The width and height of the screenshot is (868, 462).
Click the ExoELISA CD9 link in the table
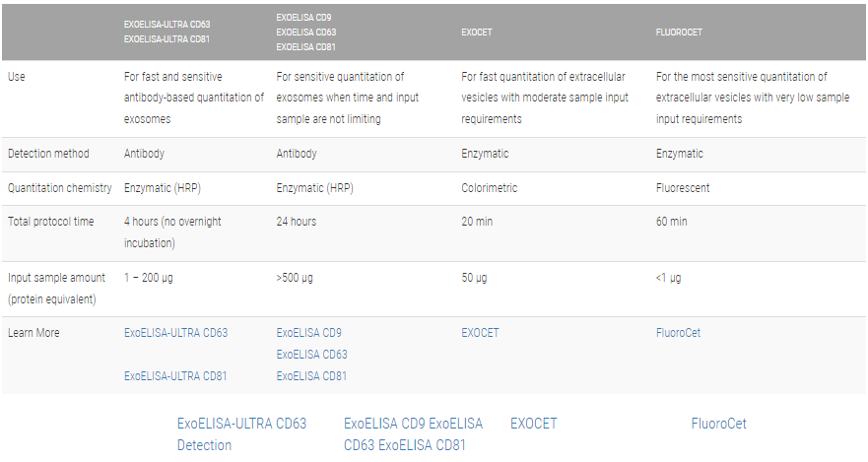coord(308,333)
